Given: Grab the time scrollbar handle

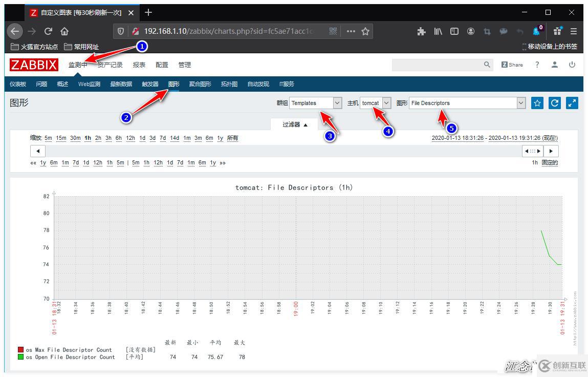Looking at the screenshot, I should [x=533, y=151].
